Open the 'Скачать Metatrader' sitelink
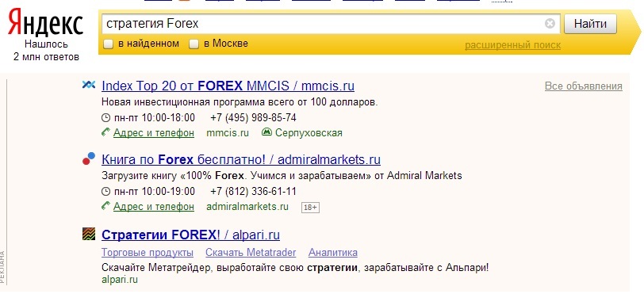644x294 pixels. point(251,252)
